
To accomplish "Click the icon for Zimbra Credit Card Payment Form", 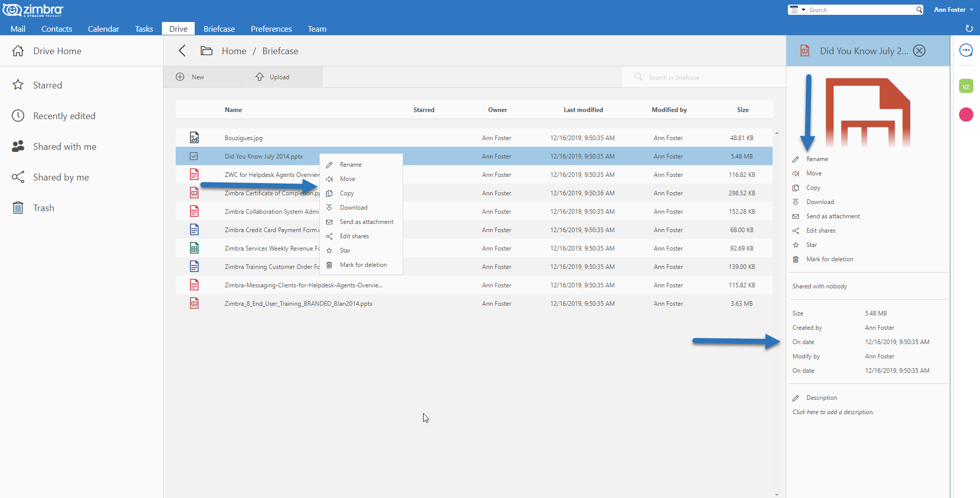I will 194,230.
